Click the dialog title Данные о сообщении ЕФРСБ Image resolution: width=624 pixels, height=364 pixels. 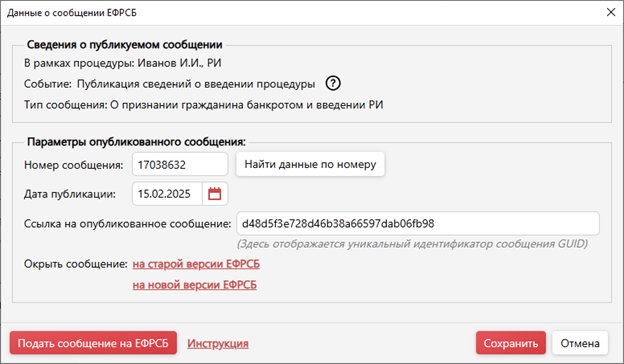[72, 13]
